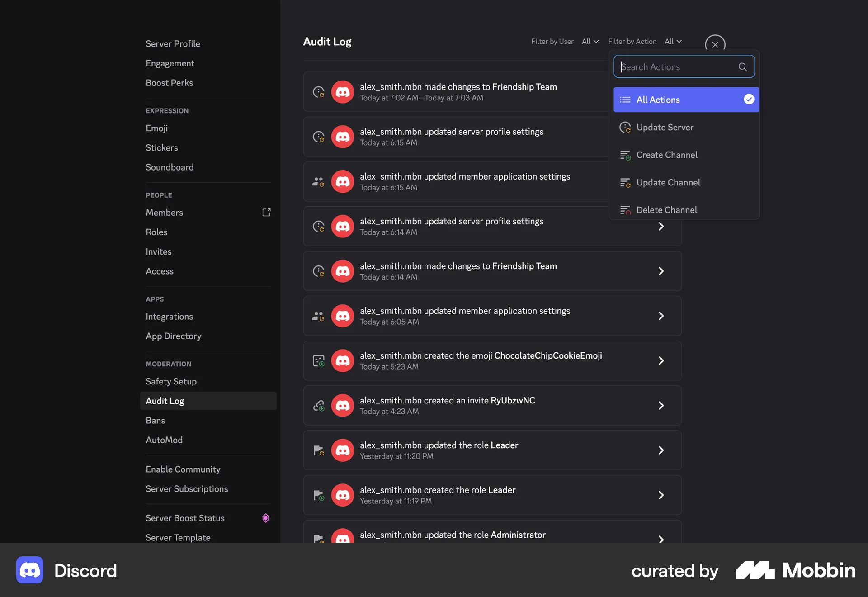Click the Create Channel icon in action filter
The width and height of the screenshot is (868, 597).
626,155
